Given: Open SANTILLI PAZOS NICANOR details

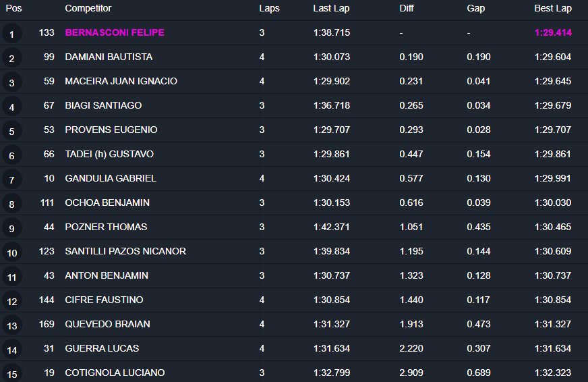Looking at the screenshot, I should pyautogui.click(x=125, y=251).
